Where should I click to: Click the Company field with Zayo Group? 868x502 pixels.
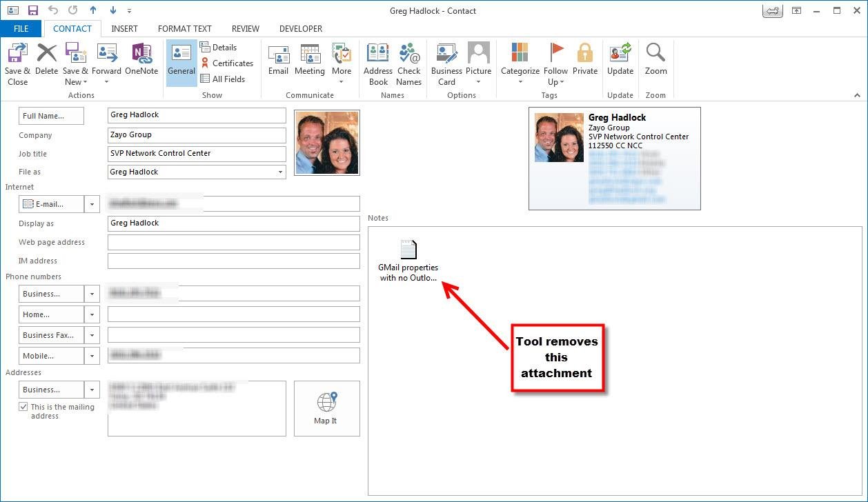click(x=197, y=135)
